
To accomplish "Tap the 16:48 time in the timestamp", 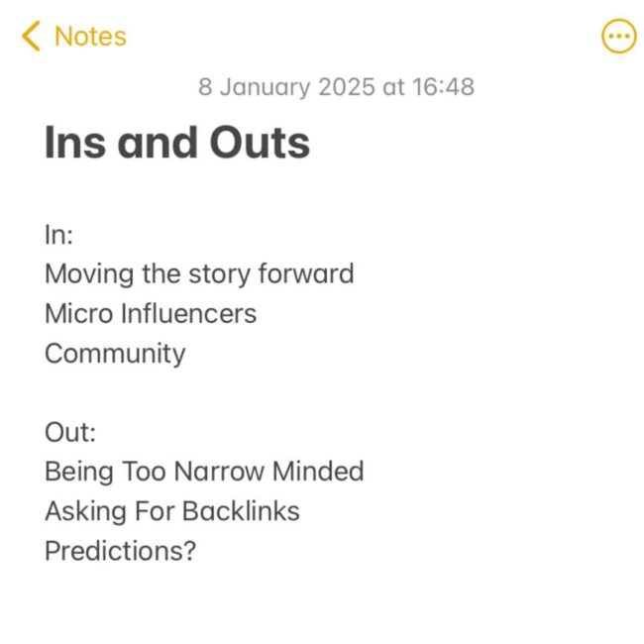I will click(x=444, y=87).
